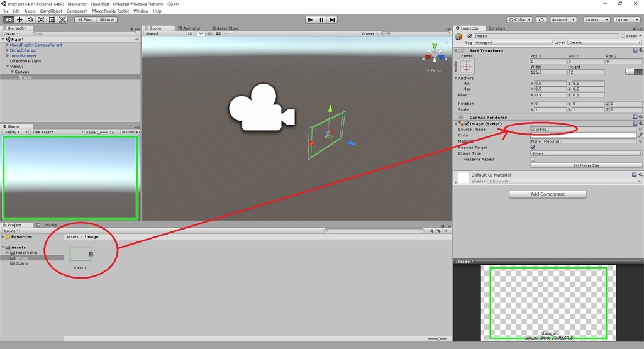
Task: Toggle raw edit mode R button
Action: 638,72
